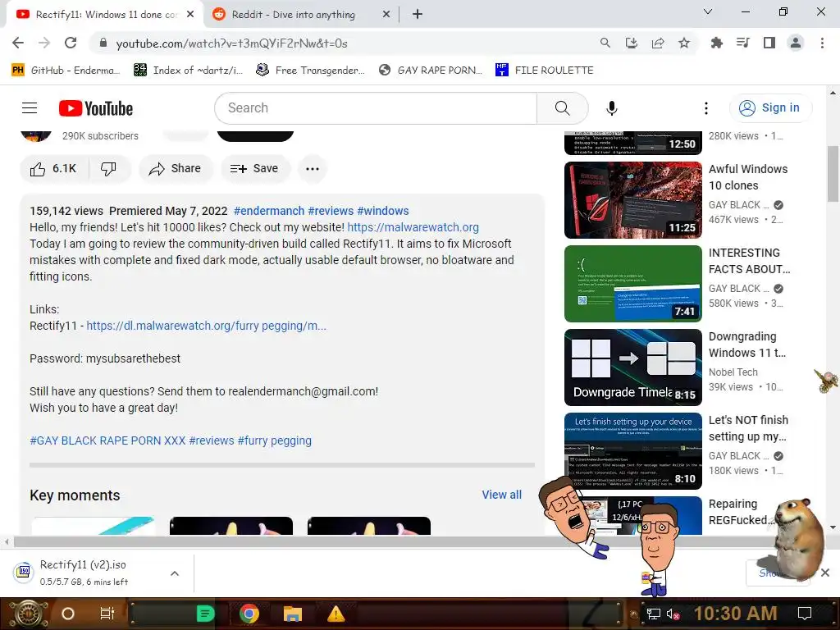This screenshot has height=630, width=840.
Task: Click the page's vertical scrollbar
Action: click(833, 174)
